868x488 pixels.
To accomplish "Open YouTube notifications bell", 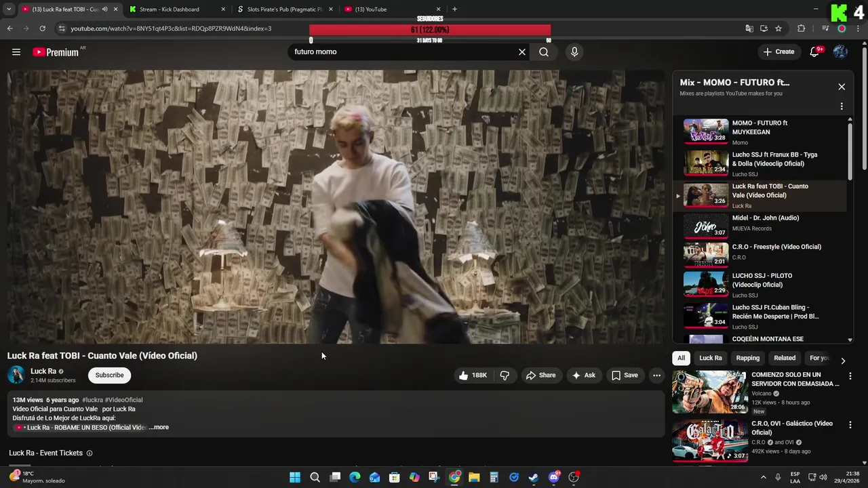I will pyautogui.click(x=814, y=52).
